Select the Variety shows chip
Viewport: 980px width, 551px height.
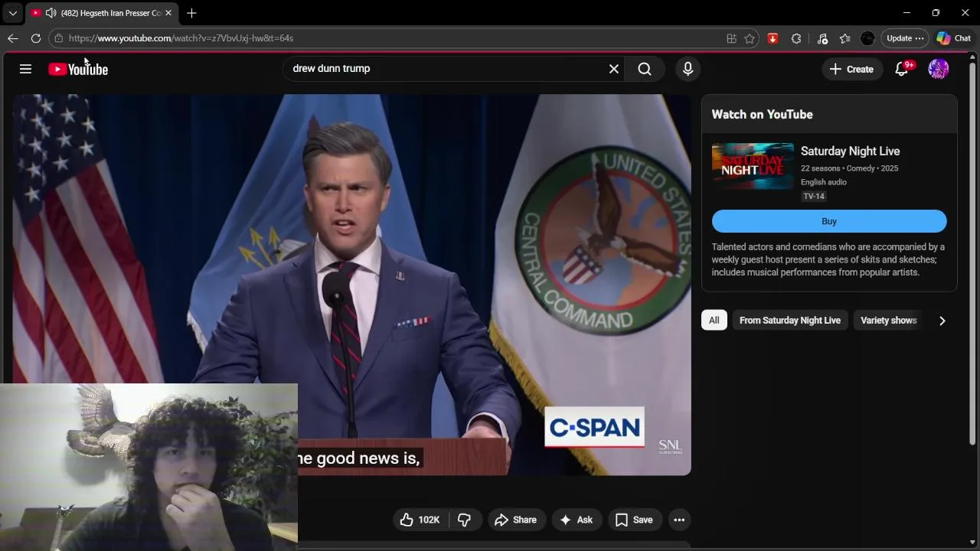tap(888, 321)
